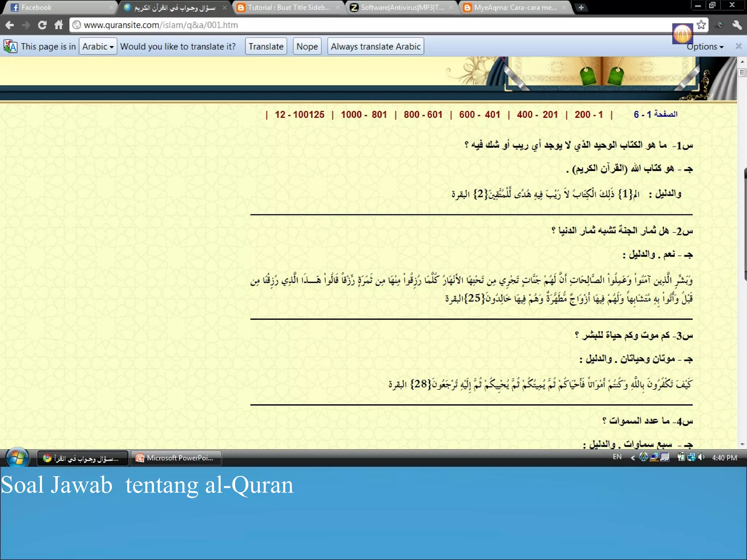This screenshot has width=747, height=560.
Task: Bookmark page with the star icon
Action: pos(701,25)
